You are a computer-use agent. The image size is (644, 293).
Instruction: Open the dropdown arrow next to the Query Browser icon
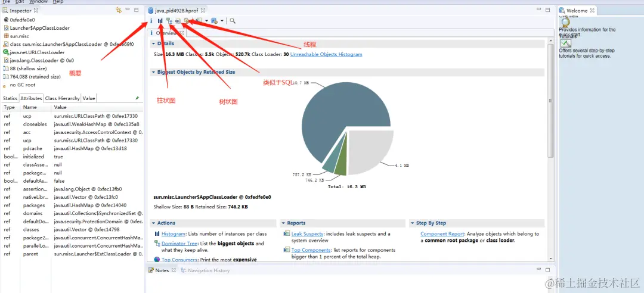222,20
